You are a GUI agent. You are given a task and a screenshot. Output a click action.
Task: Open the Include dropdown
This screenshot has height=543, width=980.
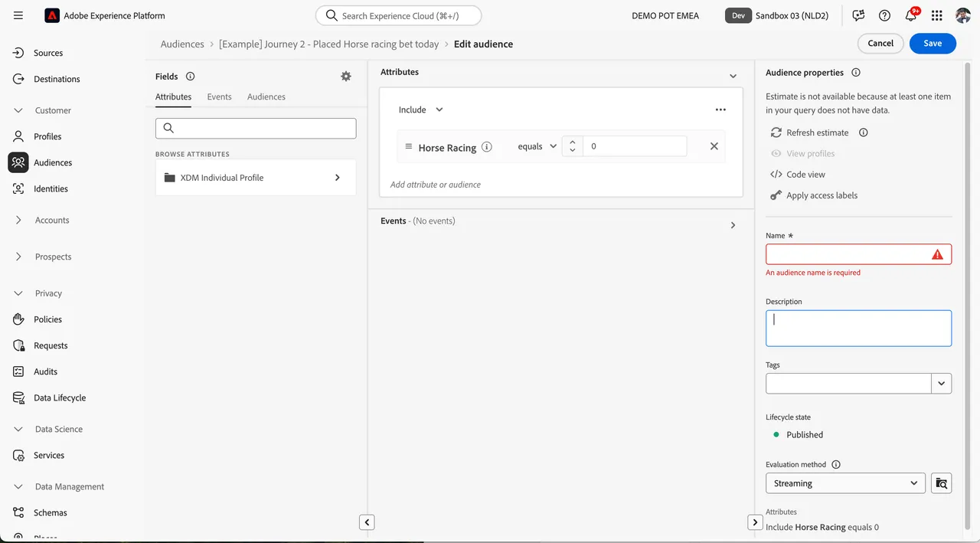tap(420, 110)
